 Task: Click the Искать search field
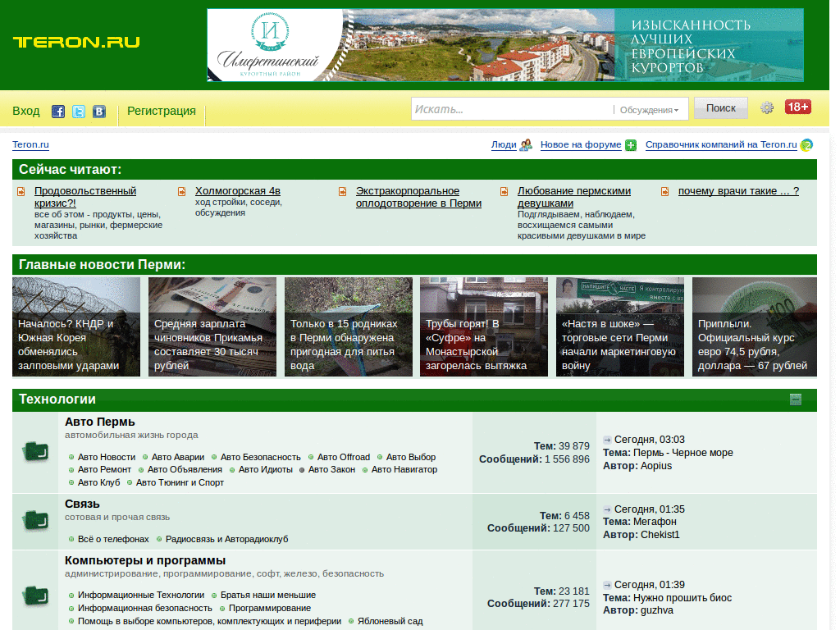point(512,109)
